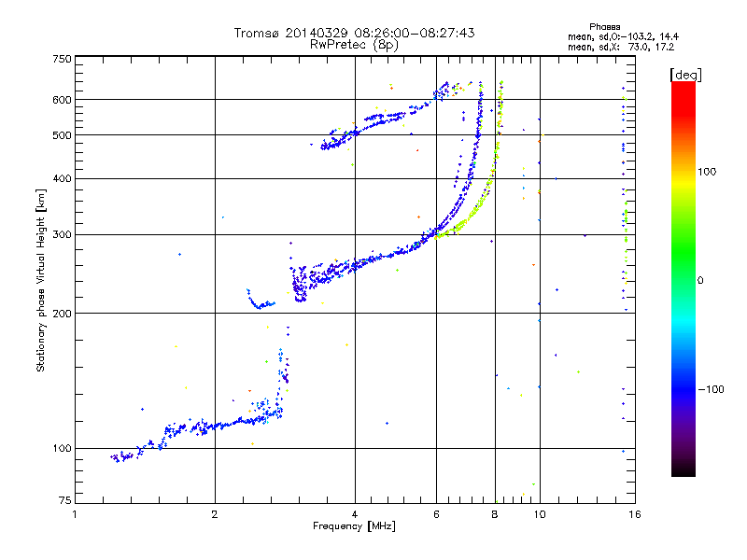Select the y-axis tick label "75"
747x560 pixels.
coord(65,500)
